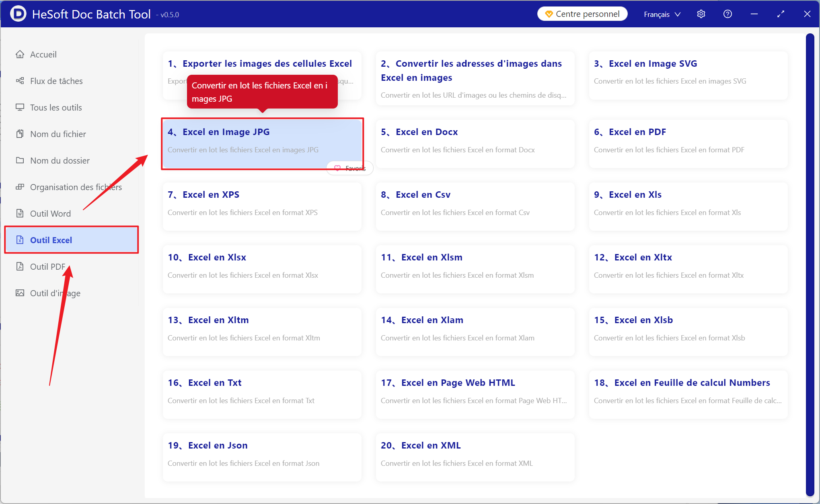Select Excel en Json card

[x=262, y=457]
